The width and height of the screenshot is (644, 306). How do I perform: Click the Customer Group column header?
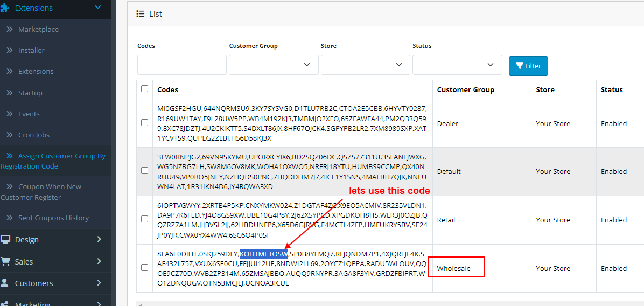click(x=465, y=89)
